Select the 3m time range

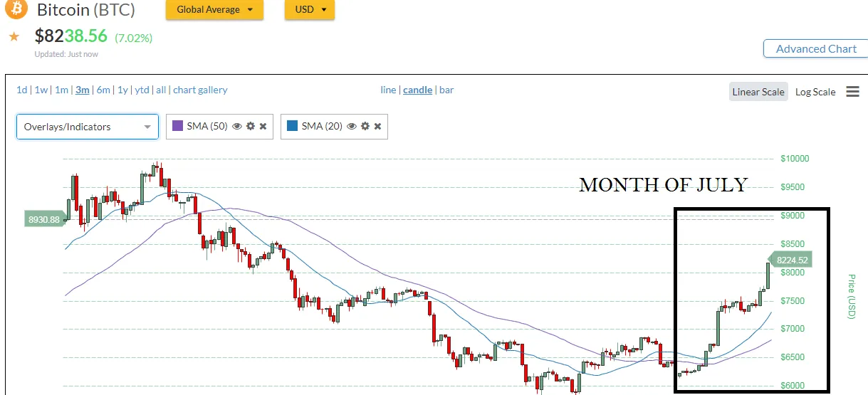[83, 90]
